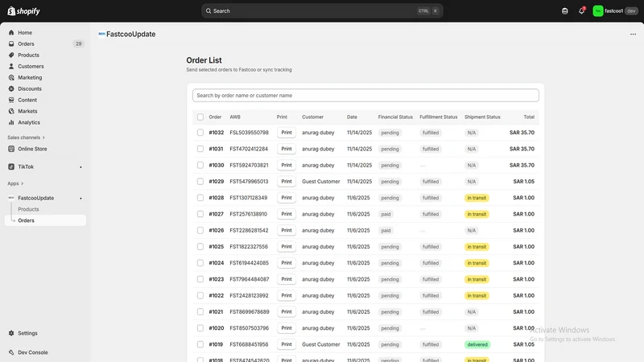Click the Discounts badge icon
Screen dimensions: 644x362
click(11, 88)
